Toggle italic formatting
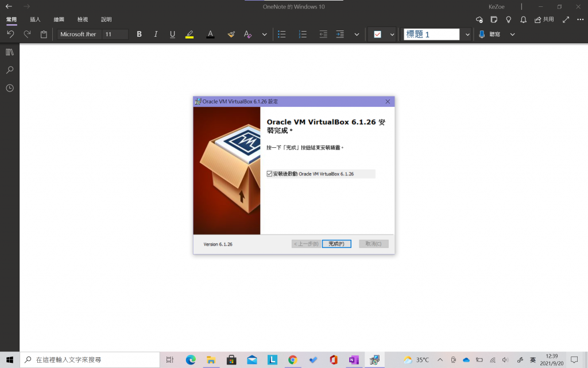 coord(156,34)
